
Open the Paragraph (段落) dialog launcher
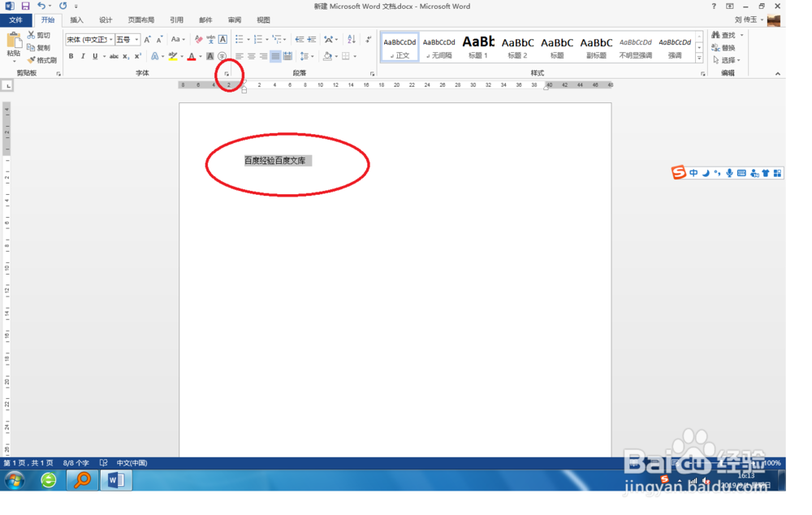(x=373, y=74)
